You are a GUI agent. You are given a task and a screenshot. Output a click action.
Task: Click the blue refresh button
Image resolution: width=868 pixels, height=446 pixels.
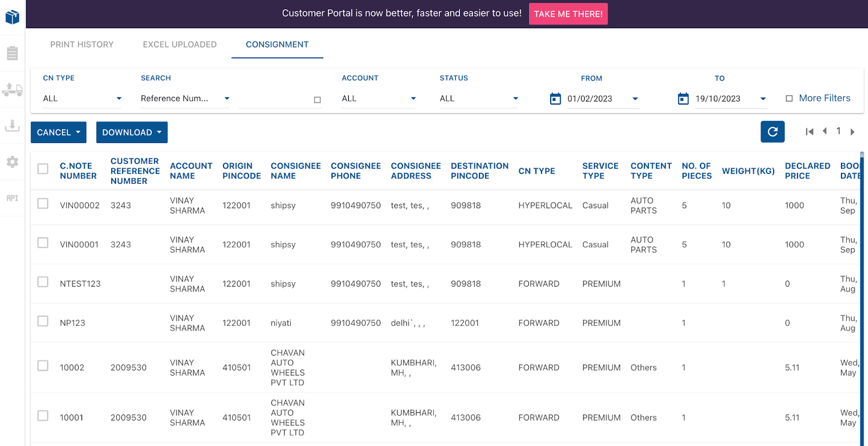click(x=773, y=132)
